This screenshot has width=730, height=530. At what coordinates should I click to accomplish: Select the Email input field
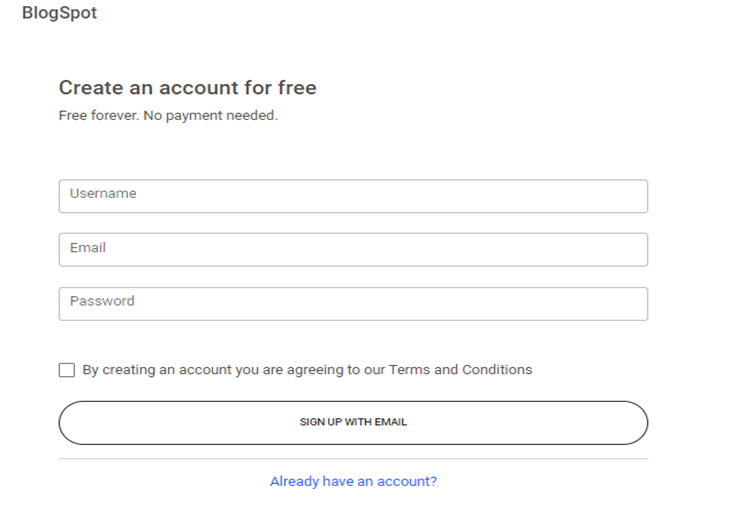(353, 250)
